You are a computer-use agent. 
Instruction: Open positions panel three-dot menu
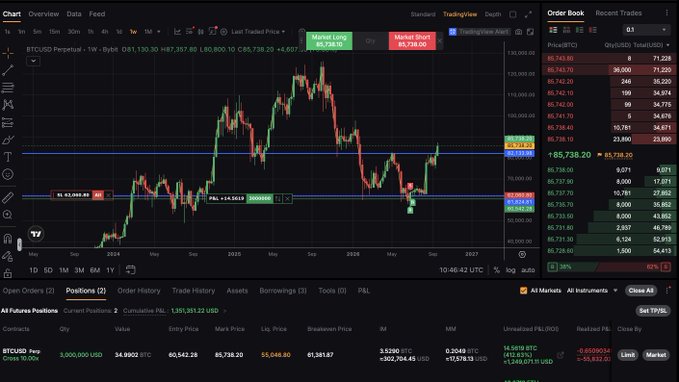[667, 291]
